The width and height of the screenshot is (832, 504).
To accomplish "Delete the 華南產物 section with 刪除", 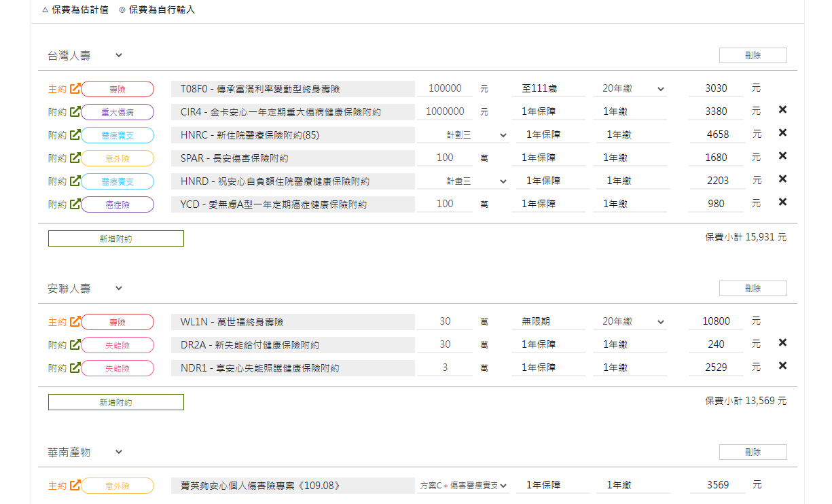I will click(x=753, y=452).
